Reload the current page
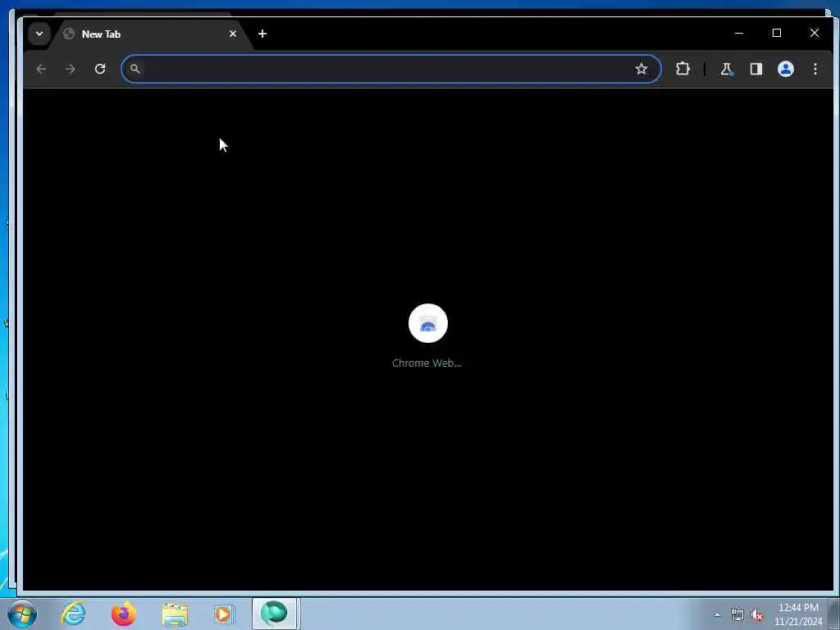Viewport: 840px width, 630px height. pyautogui.click(x=99, y=69)
